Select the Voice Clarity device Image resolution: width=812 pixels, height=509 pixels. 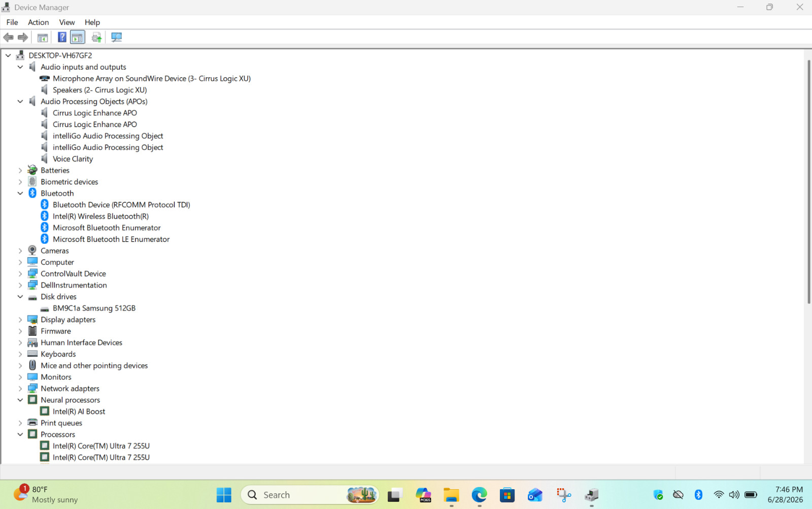[73, 159]
